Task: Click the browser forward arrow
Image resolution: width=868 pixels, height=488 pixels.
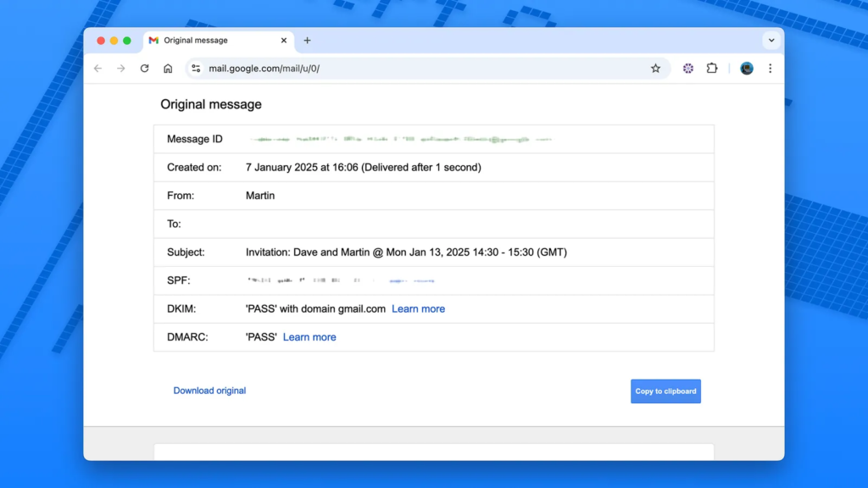Action: 121,69
